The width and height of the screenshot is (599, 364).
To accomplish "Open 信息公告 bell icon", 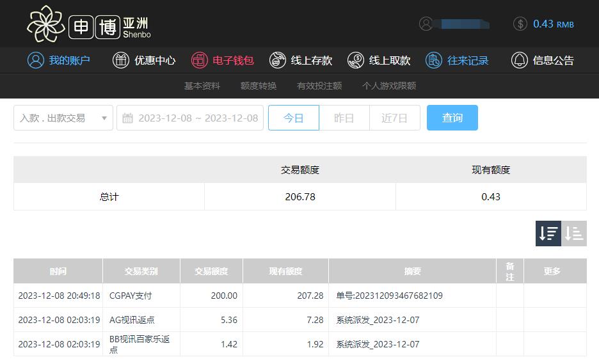I will click(x=519, y=60).
